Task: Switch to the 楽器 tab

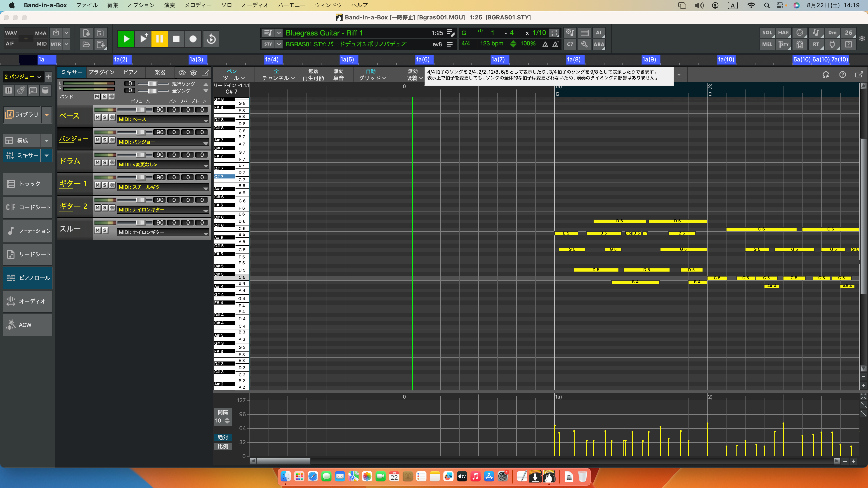Action: 160,72
